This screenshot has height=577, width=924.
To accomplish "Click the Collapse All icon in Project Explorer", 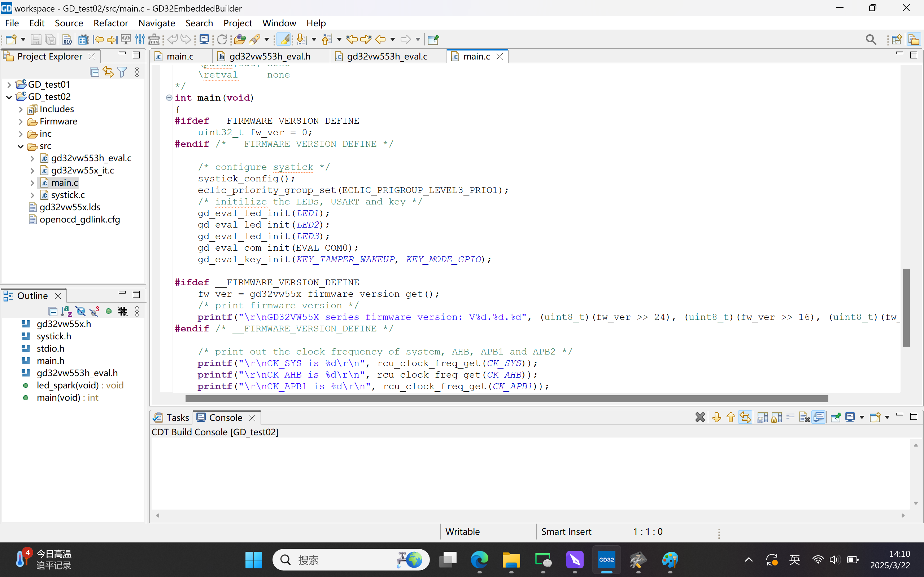I will pos(94,72).
